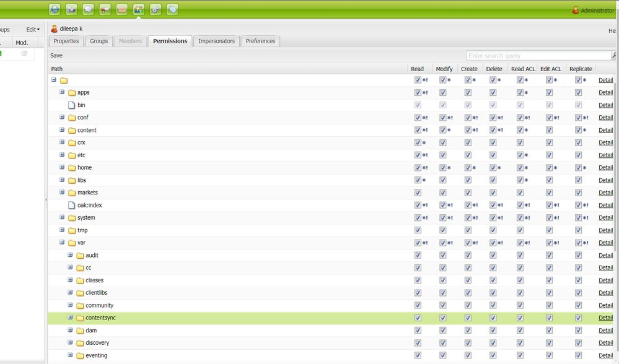Click the Community speech bubble icon
The width and height of the screenshot is (619, 364).
tap(89, 9)
